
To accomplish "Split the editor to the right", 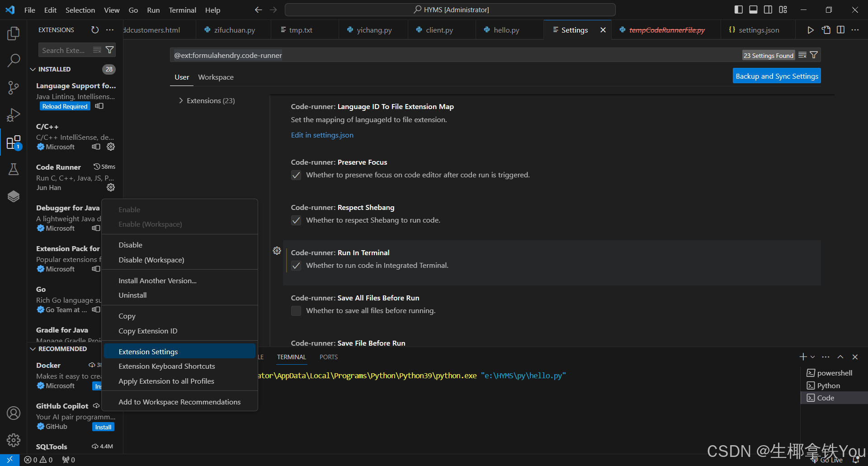I will (x=841, y=30).
